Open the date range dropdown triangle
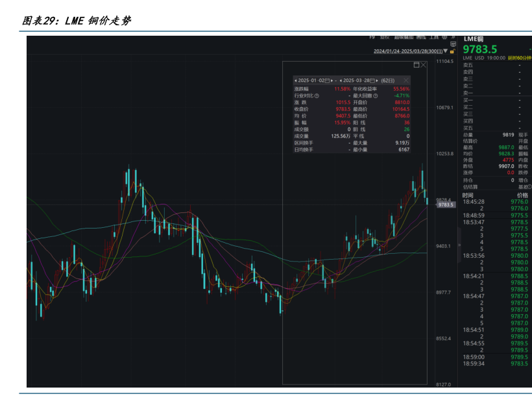The width and height of the screenshot is (532, 396). tap(446, 51)
